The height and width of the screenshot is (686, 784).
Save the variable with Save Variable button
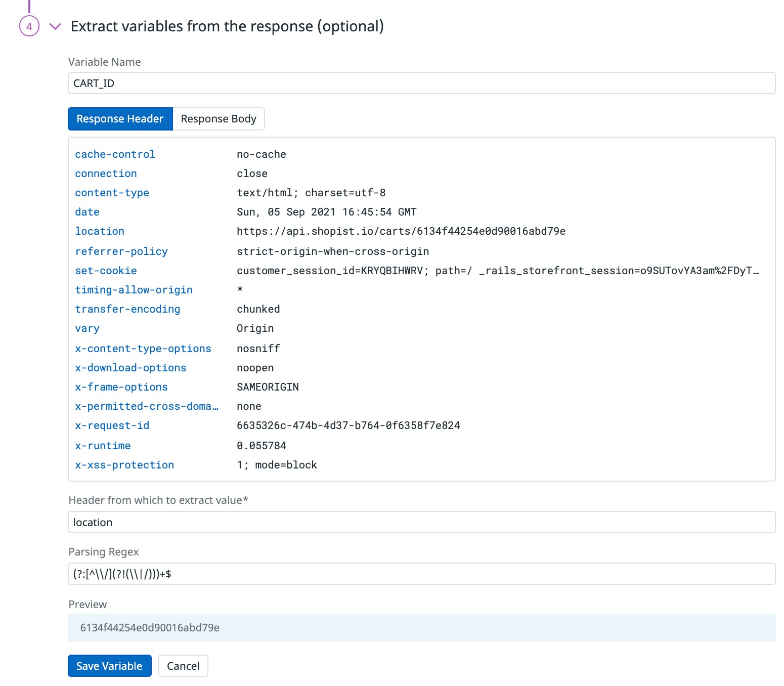coord(109,666)
